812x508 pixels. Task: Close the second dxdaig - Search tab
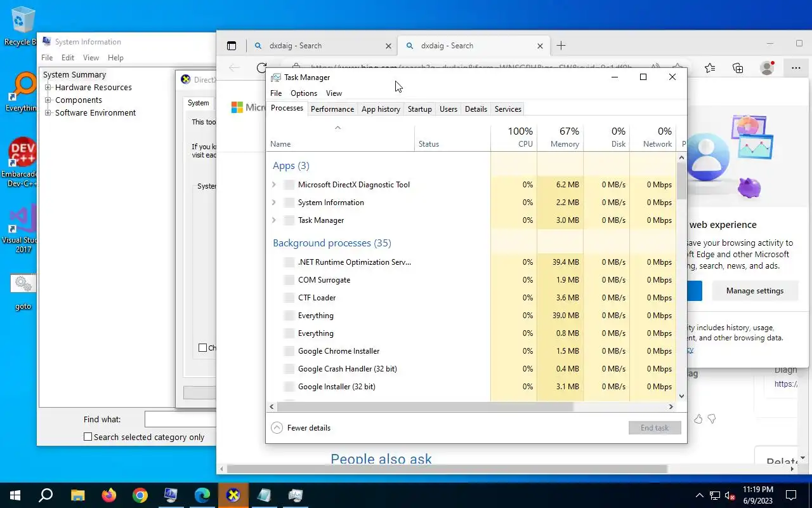point(540,46)
